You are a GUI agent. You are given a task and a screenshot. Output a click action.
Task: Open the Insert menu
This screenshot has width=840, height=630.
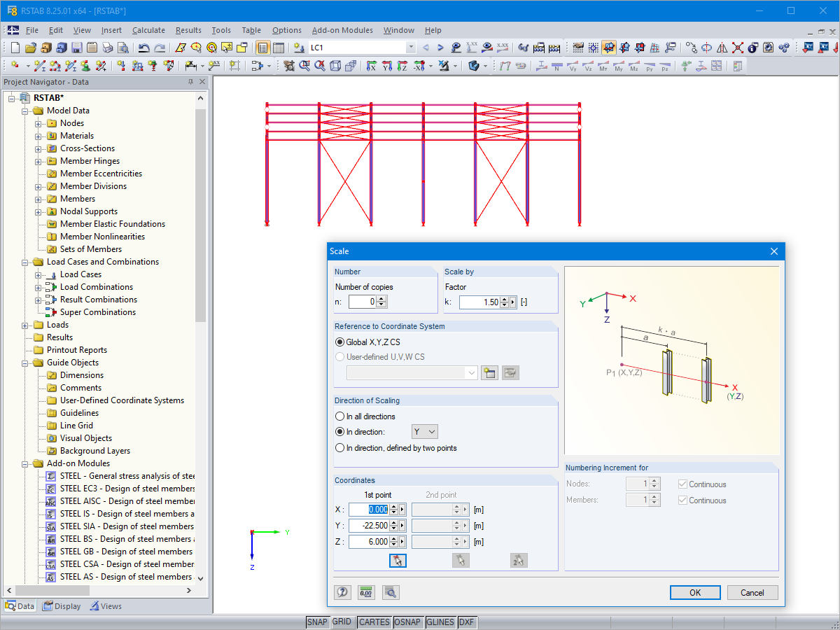(x=111, y=30)
